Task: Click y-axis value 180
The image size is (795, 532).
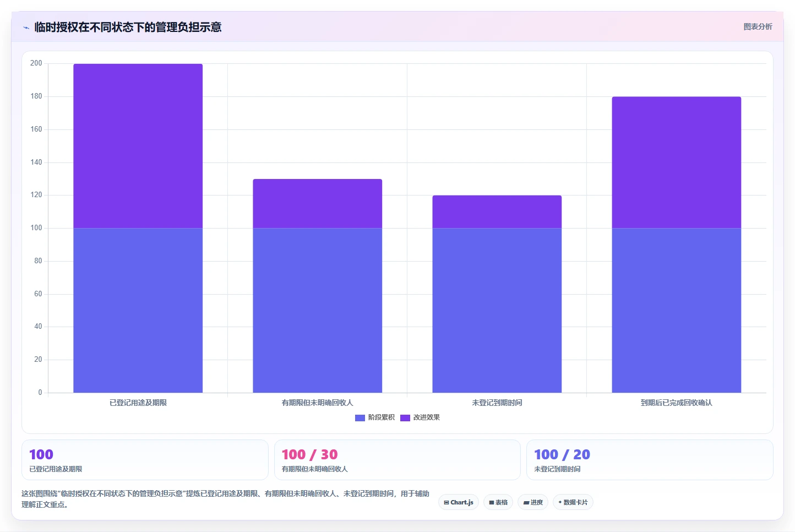Action: pos(36,96)
